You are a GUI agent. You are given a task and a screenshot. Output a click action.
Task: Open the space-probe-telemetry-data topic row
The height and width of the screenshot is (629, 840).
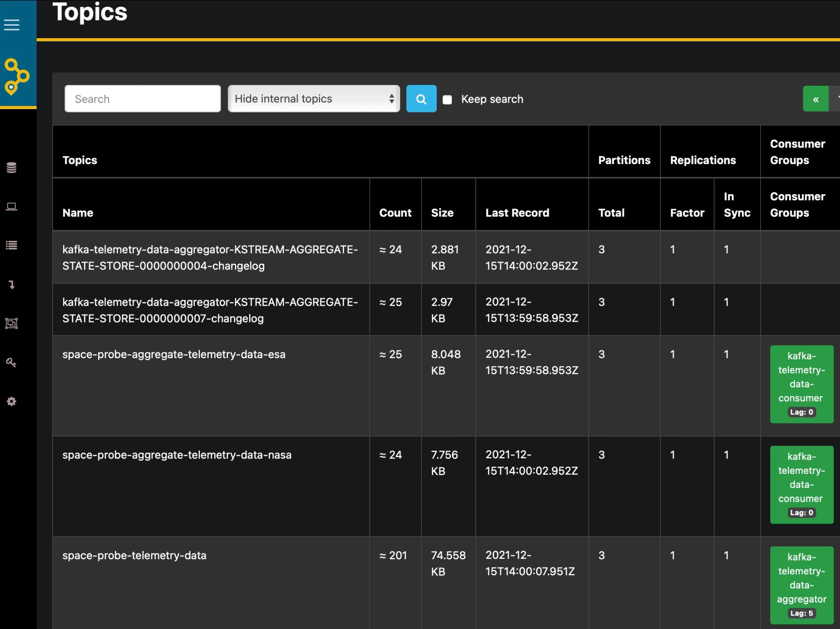(135, 556)
